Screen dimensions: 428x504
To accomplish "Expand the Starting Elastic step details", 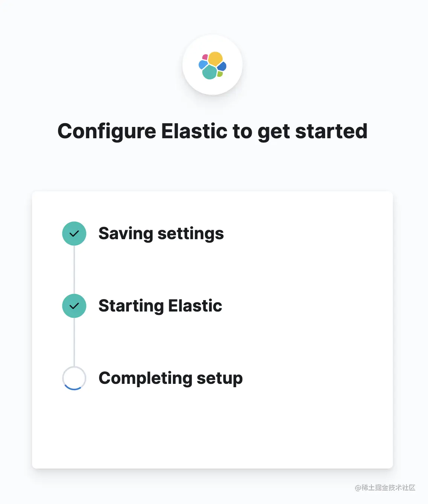I will [x=160, y=306].
